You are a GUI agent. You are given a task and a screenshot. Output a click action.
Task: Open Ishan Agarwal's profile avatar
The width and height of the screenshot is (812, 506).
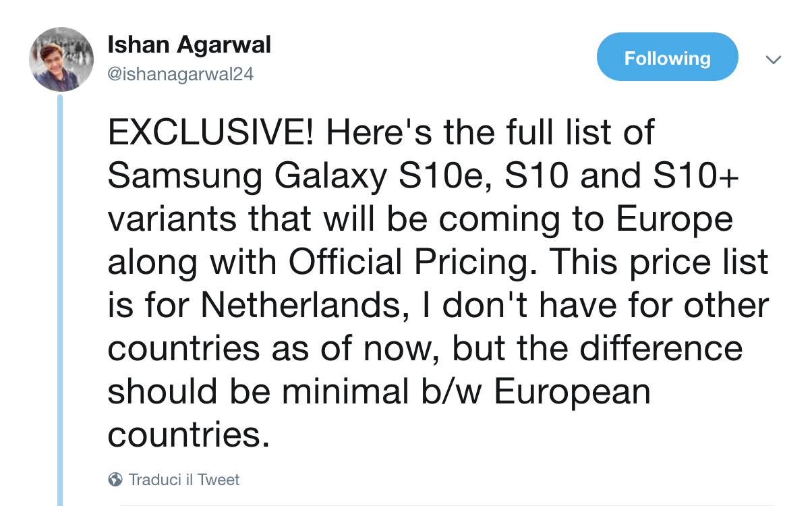pos(61,59)
